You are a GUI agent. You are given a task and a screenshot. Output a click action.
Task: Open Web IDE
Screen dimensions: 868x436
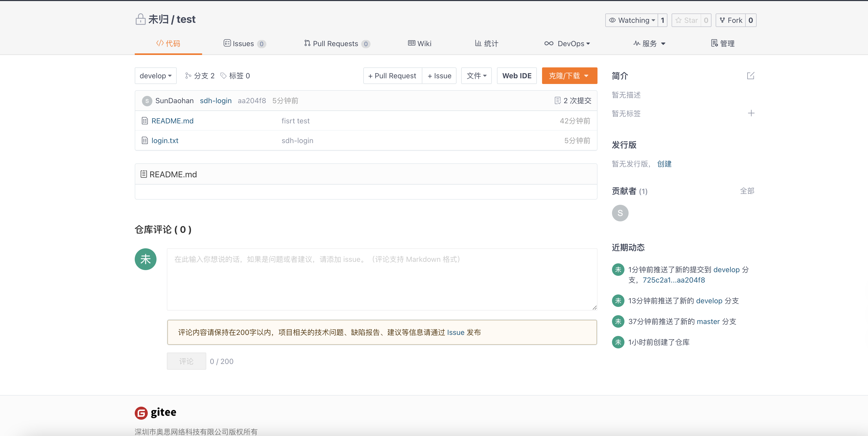pos(517,76)
